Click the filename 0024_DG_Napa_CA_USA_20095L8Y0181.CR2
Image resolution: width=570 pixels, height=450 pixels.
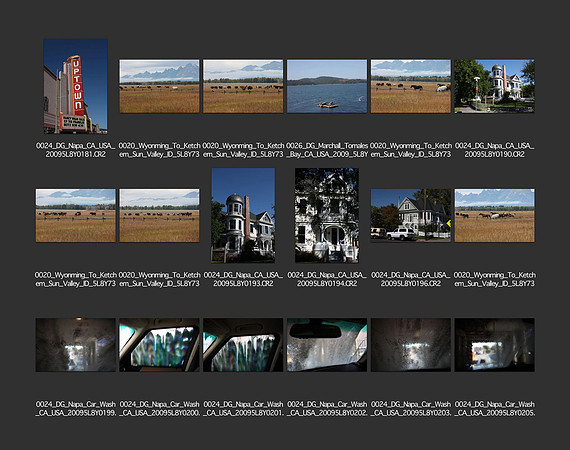[x=76, y=150]
